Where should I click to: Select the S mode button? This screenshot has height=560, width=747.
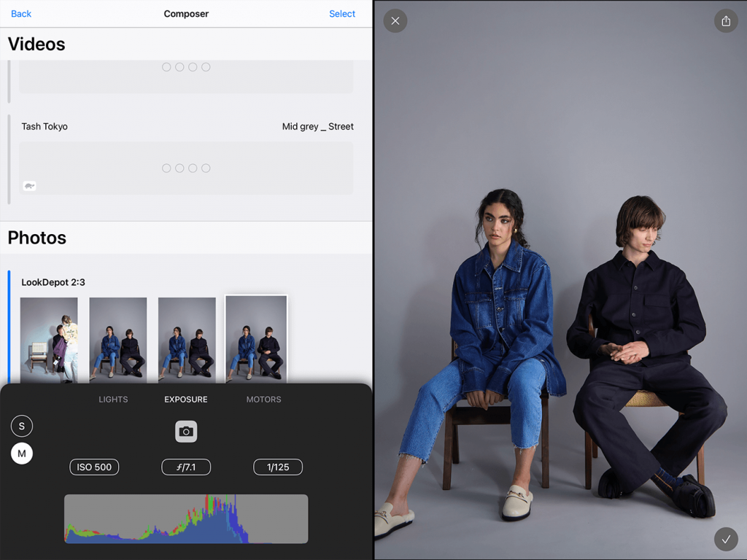22,426
